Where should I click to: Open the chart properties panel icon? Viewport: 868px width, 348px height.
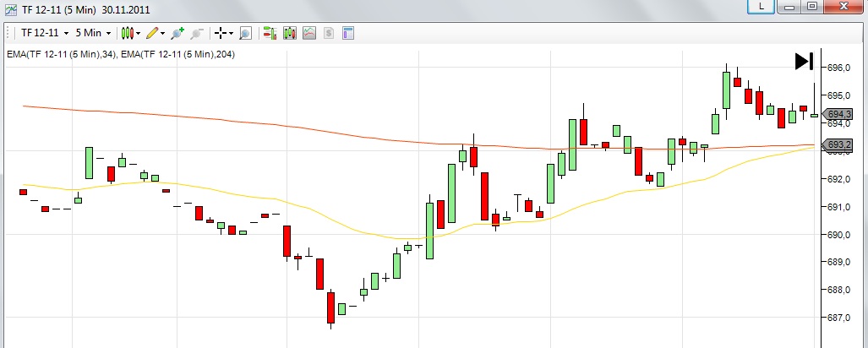[x=347, y=33]
